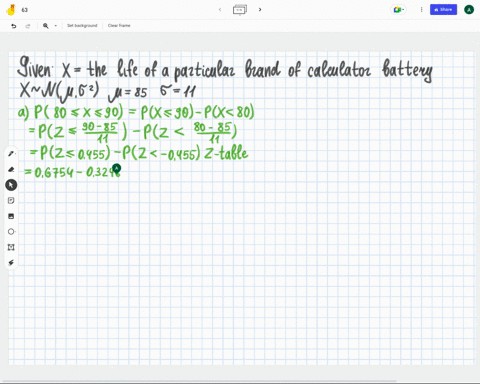Insert an image with the image tool
The width and height of the screenshot is (480, 384).
[x=11, y=216]
